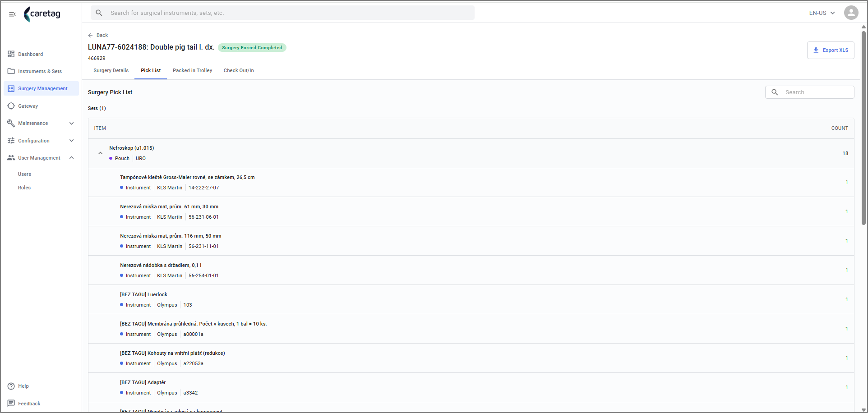Click the scrollbar up arrow
The width and height of the screenshot is (868, 413).
point(863,27)
